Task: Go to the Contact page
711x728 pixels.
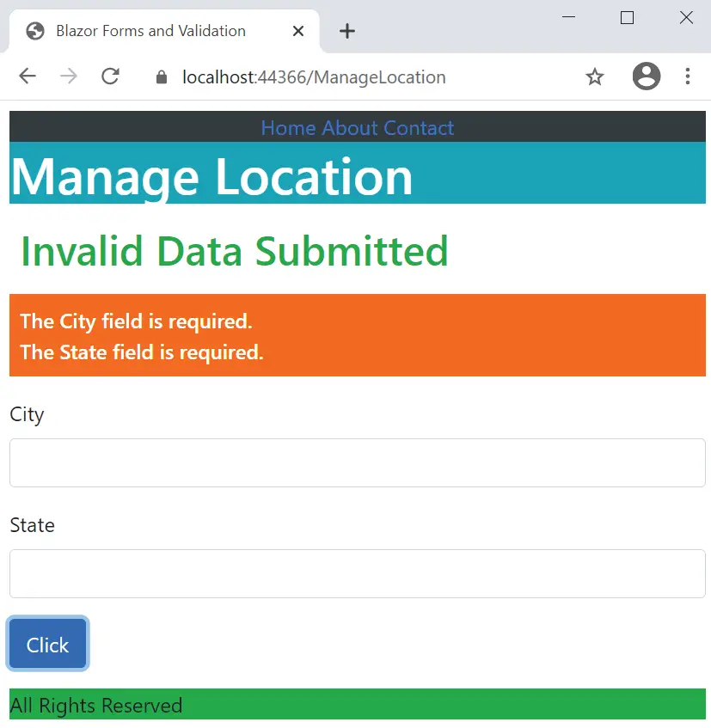Action: pyautogui.click(x=417, y=127)
